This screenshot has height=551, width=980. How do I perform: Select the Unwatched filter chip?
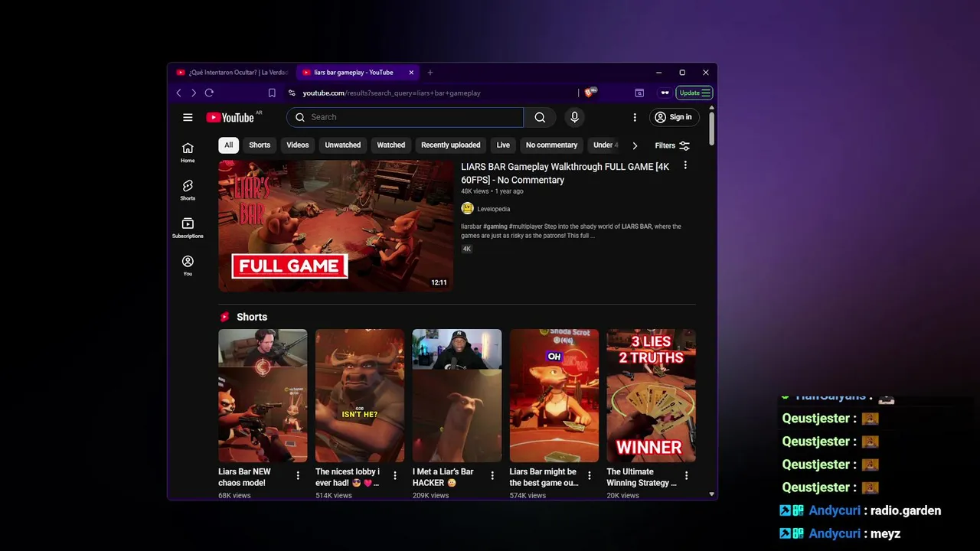342,145
